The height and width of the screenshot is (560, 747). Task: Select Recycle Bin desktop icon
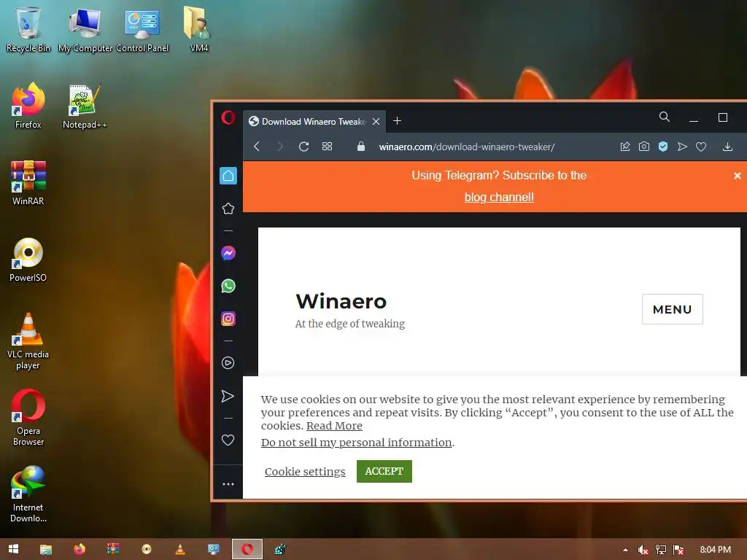28,28
